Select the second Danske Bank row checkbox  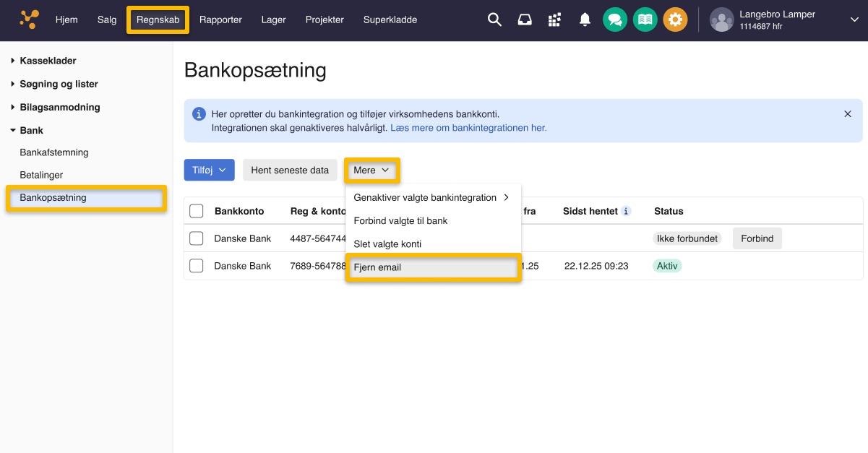click(197, 266)
